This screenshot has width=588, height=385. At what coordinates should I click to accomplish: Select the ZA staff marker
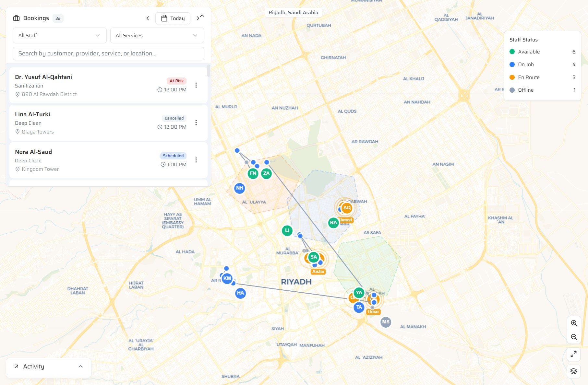pyautogui.click(x=266, y=173)
